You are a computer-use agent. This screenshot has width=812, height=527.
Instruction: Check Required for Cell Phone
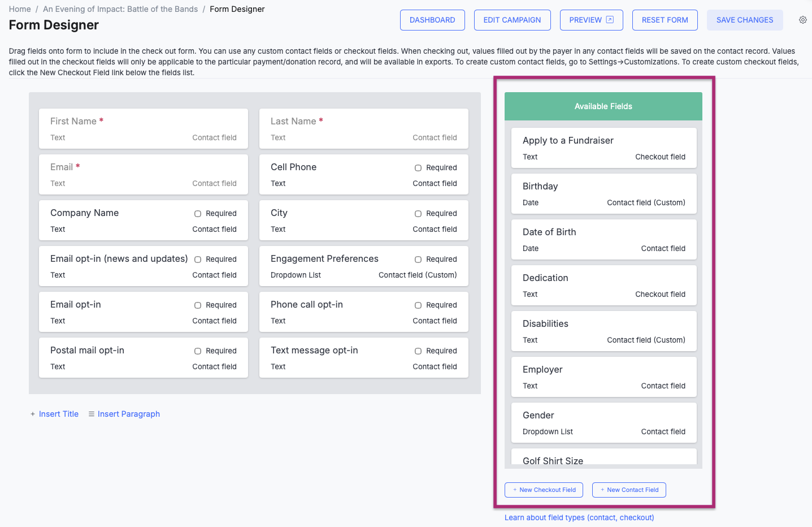click(x=418, y=168)
